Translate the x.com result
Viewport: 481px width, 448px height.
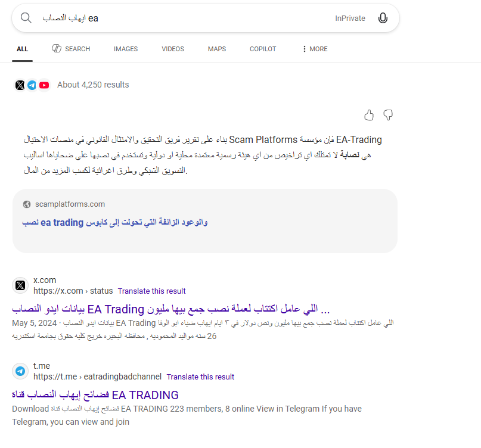click(152, 291)
